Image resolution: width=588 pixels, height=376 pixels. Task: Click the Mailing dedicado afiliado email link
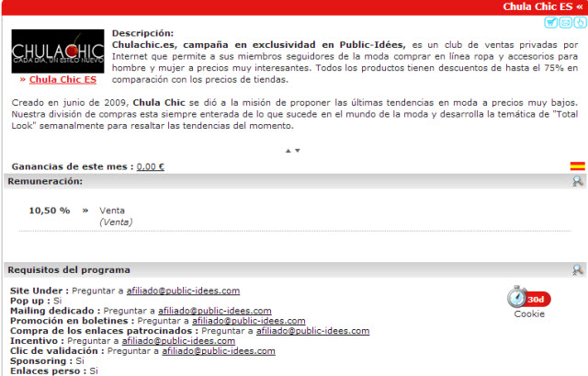click(x=214, y=311)
